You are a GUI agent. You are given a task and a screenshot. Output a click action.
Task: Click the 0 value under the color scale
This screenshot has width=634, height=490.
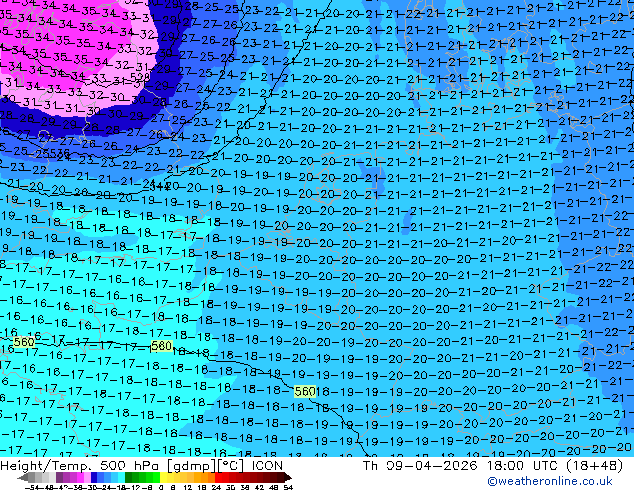(x=161, y=487)
